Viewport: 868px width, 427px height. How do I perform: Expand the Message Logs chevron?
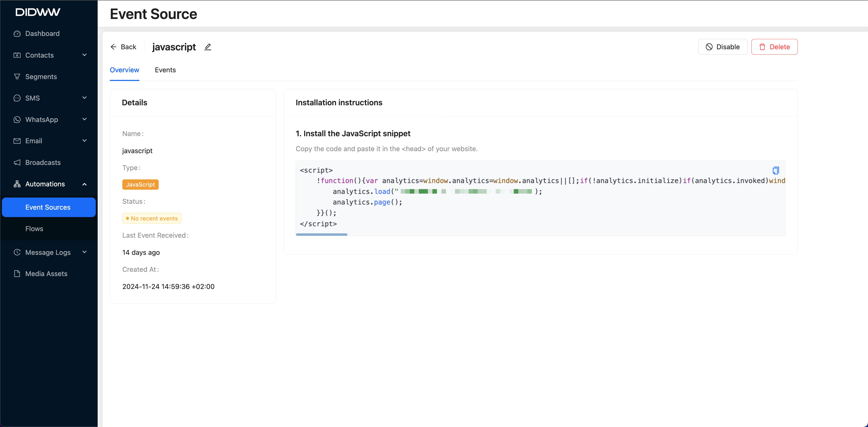pyautogui.click(x=85, y=252)
